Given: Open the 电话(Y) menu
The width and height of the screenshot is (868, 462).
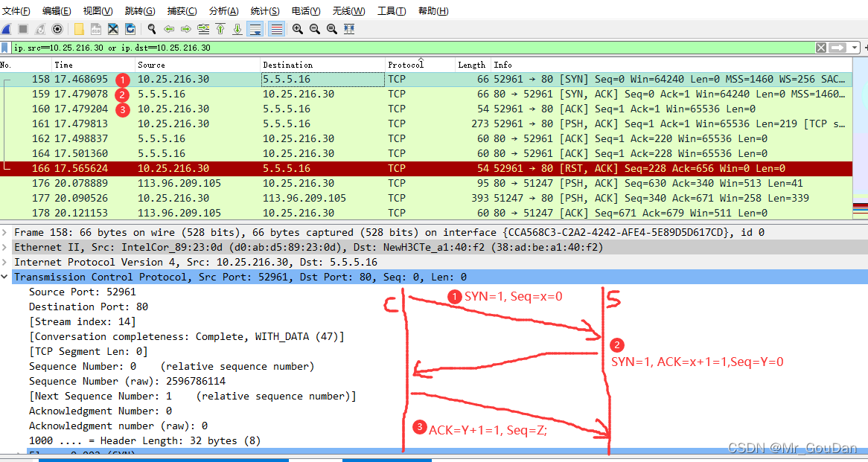Looking at the screenshot, I should (306, 11).
